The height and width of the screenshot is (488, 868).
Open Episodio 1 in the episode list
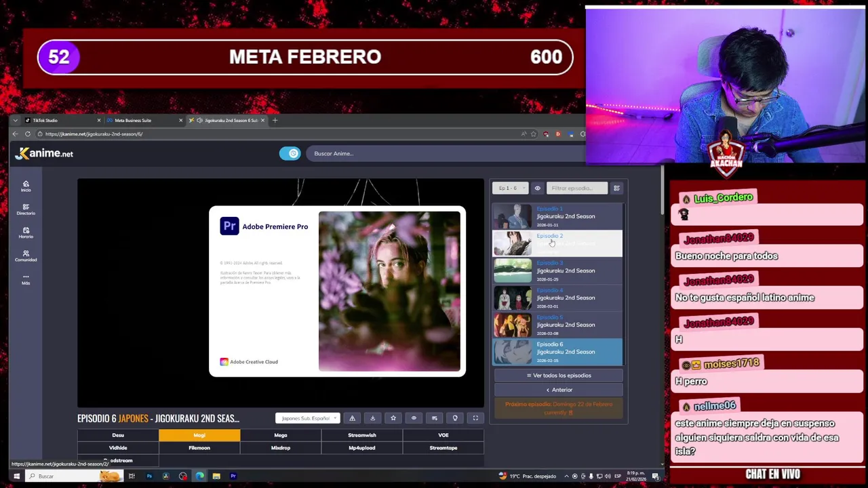tap(557, 216)
